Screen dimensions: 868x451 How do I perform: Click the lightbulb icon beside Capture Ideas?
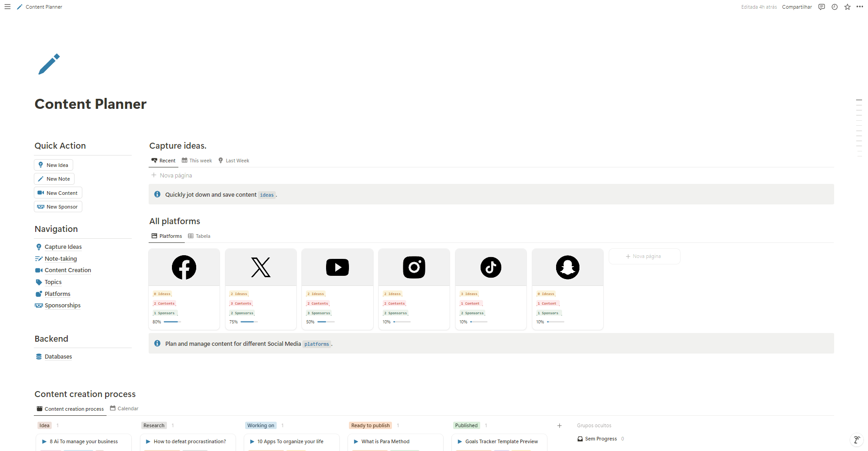39,247
